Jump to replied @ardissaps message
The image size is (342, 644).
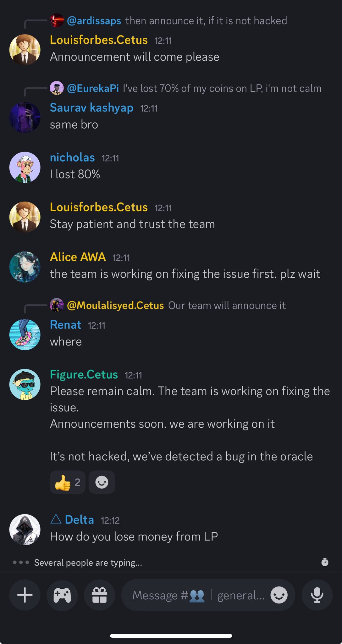click(x=176, y=21)
